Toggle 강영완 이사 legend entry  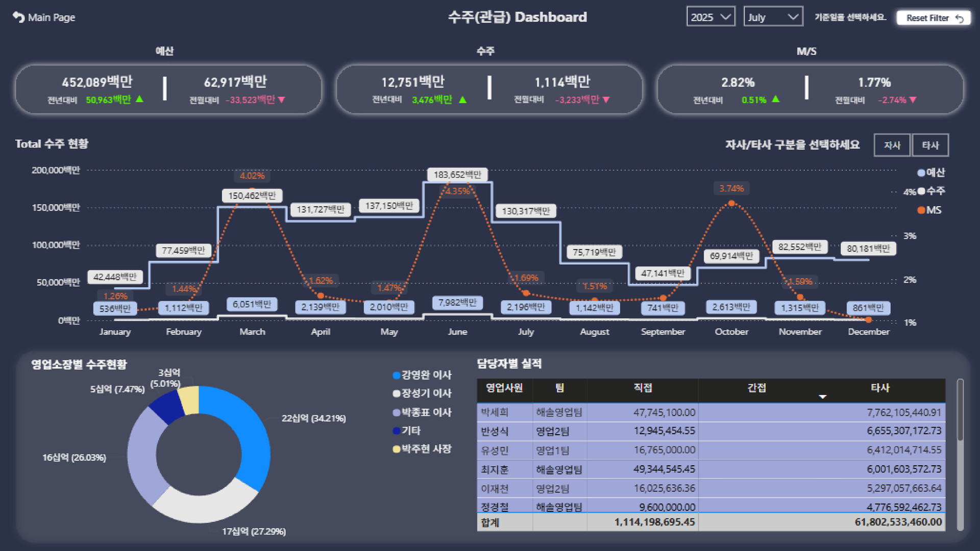click(x=423, y=375)
